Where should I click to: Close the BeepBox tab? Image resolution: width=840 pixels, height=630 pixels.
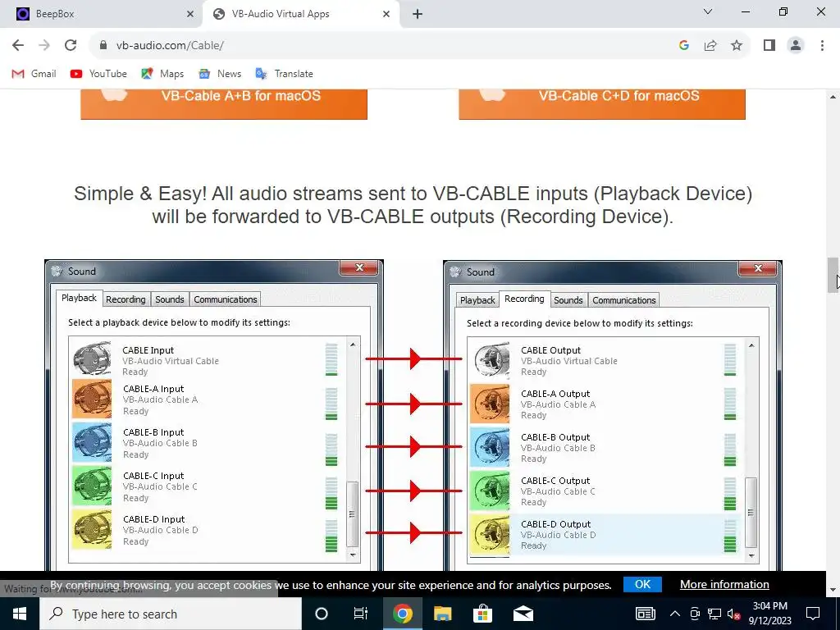coord(190,14)
